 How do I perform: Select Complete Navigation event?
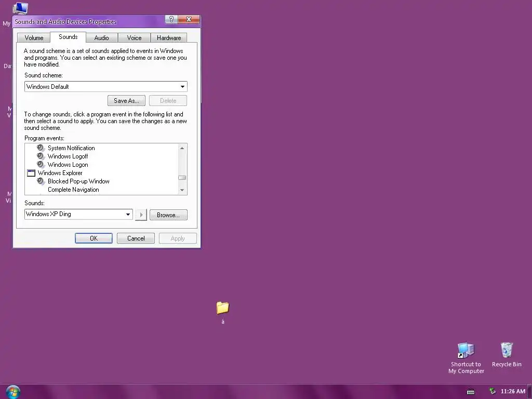(73, 190)
